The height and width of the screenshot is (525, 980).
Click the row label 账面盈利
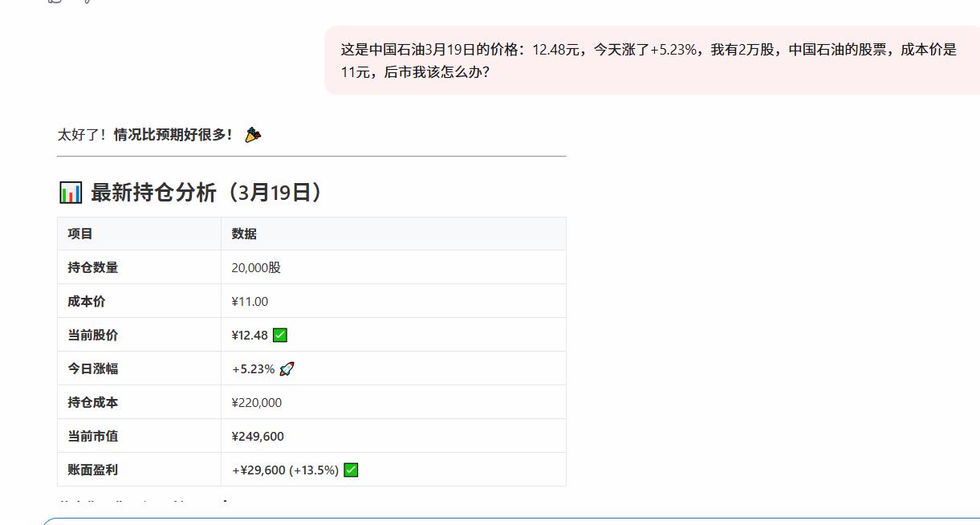pyautogui.click(x=92, y=470)
